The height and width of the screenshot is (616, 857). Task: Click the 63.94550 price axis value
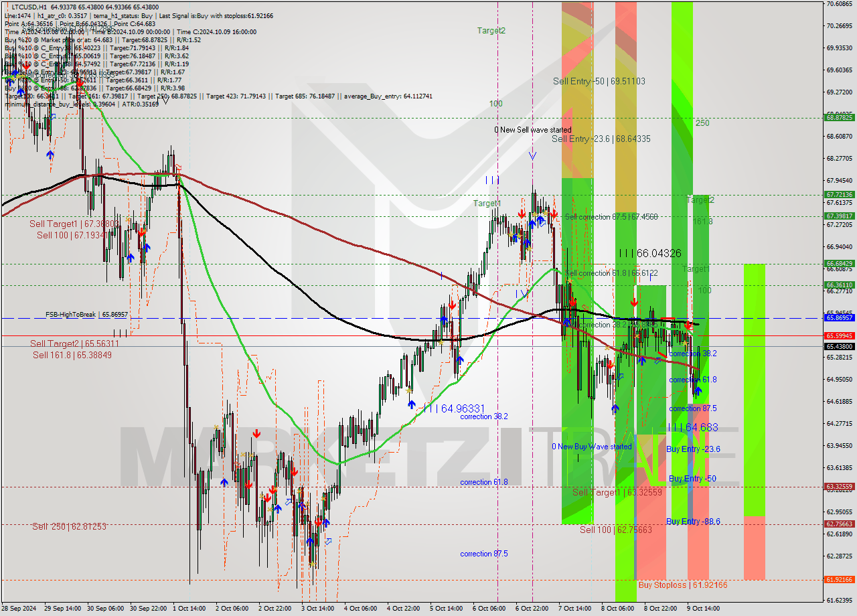pos(840,446)
